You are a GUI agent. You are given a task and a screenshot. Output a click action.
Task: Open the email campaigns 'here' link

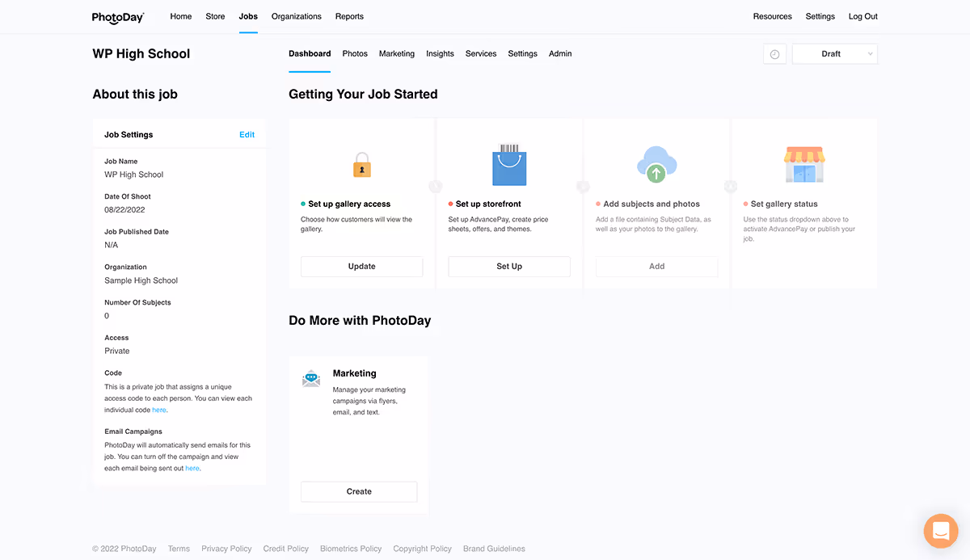(192, 468)
